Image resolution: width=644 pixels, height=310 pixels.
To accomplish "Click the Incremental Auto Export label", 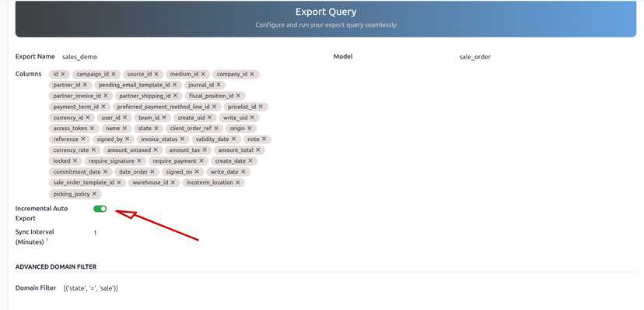I will (41, 213).
